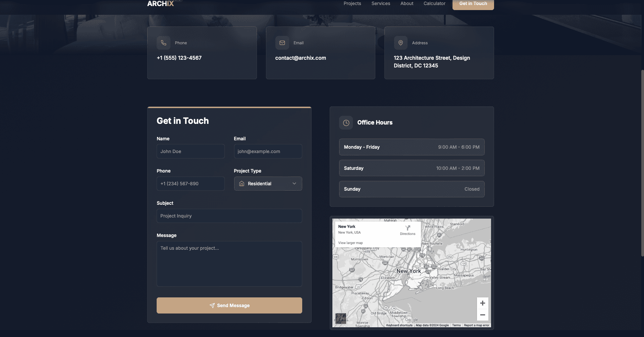Click the Get in Touch header button
The width and height of the screenshot is (644, 337).
(473, 4)
